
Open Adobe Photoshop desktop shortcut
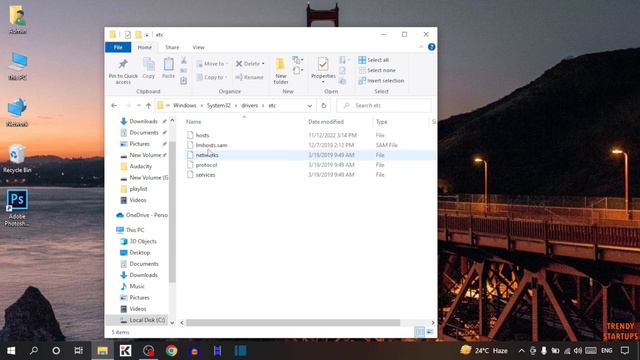(17, 208)
